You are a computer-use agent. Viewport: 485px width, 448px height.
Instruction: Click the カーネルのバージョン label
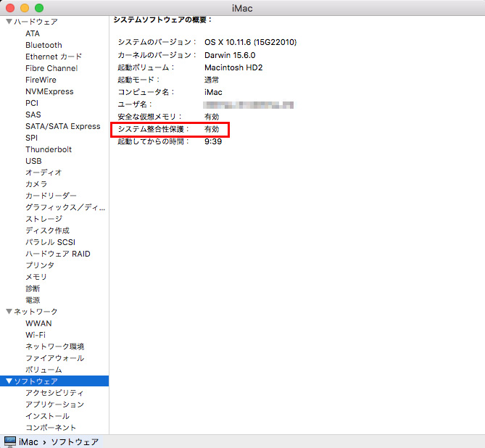click(x=157, y=55)
